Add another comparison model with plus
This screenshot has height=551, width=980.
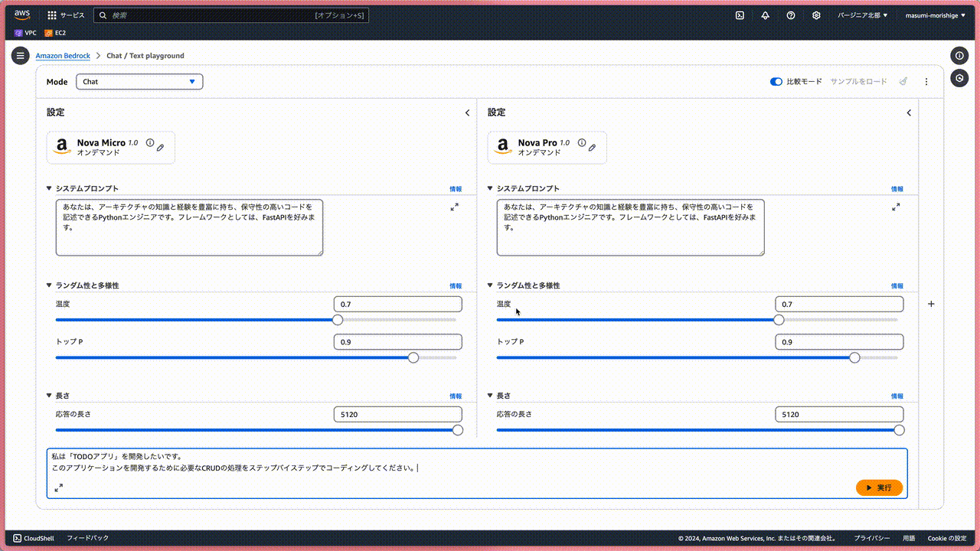[931, 304]
